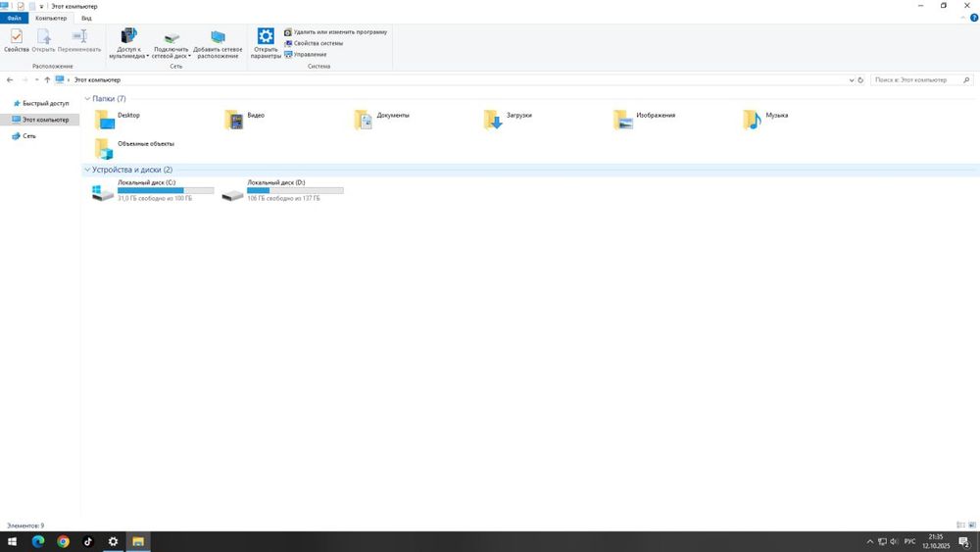Select Локальный диск (C:)
This screenshot has height=552, width=980.
click(153, 190)
